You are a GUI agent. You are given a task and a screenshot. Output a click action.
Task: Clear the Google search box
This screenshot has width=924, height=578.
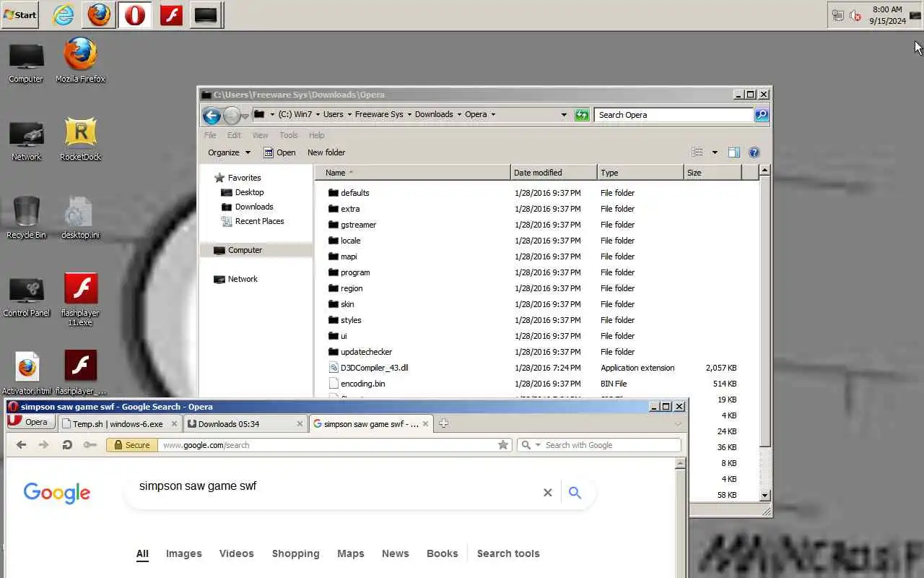[x=547, y=492]
